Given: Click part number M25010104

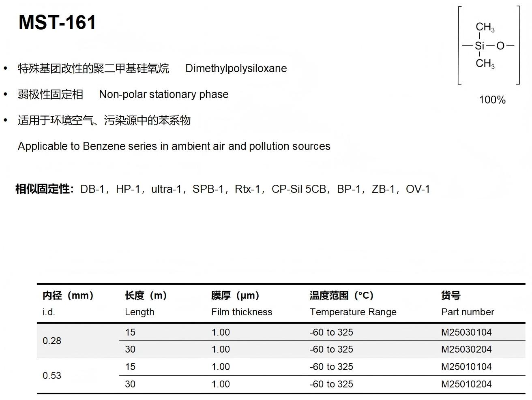Looking at the screenshot, I should pos(466,367).
